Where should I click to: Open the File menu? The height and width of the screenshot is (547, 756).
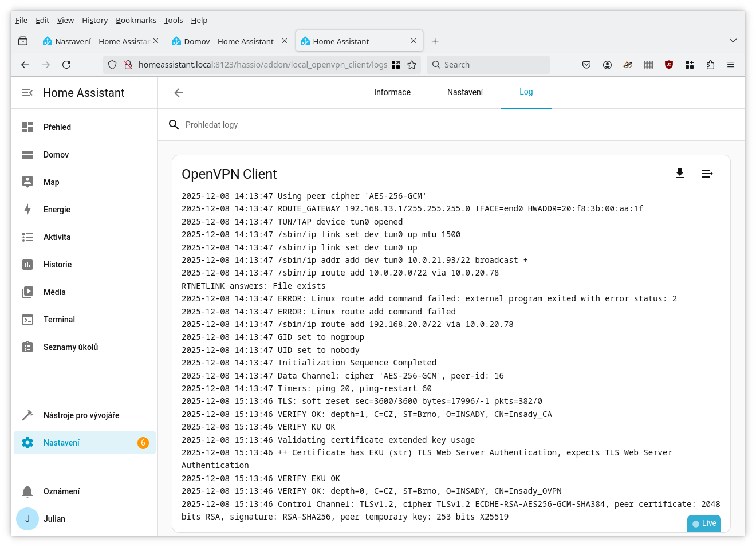[x=21, y=20]
